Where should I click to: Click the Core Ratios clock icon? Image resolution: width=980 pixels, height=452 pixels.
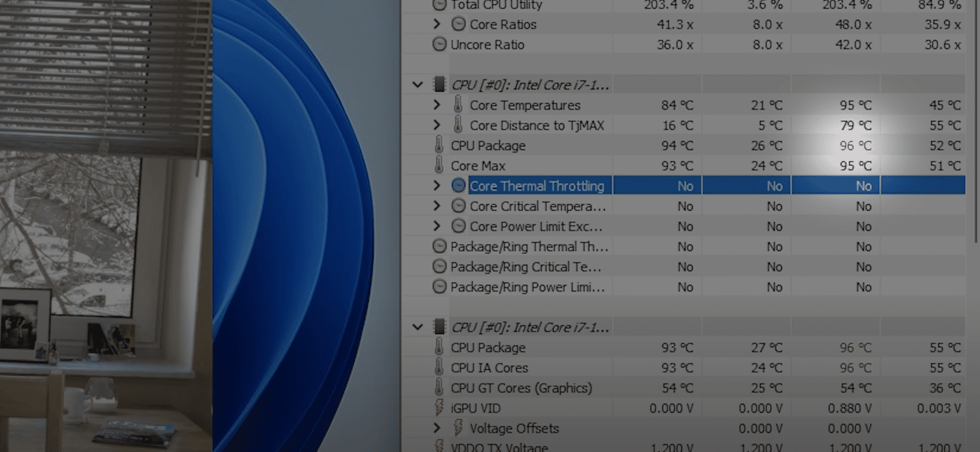tap(458, 24)
